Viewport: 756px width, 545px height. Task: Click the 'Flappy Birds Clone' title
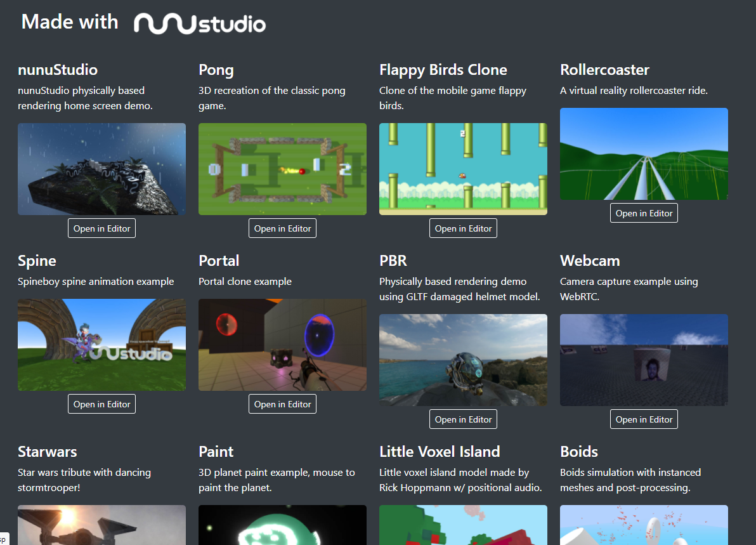coord(443,70)
